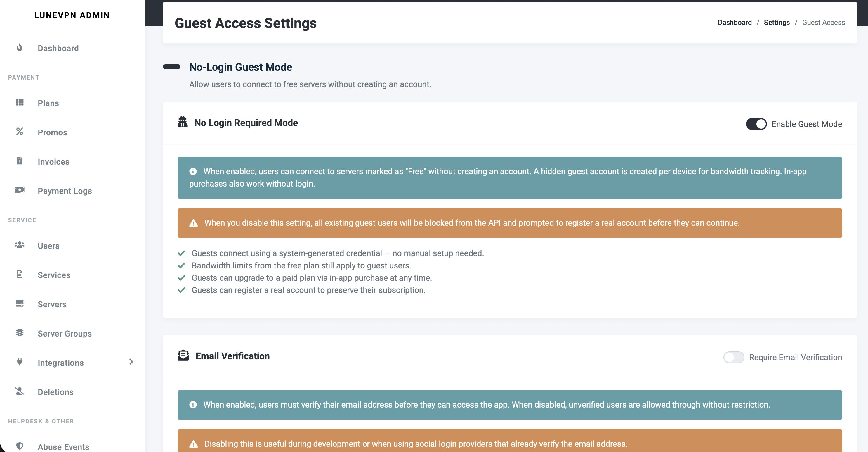This screenshot has width=868, height=452.
Task: Disable the Enable Guest Mode toggle
Action: coord(756,124)
